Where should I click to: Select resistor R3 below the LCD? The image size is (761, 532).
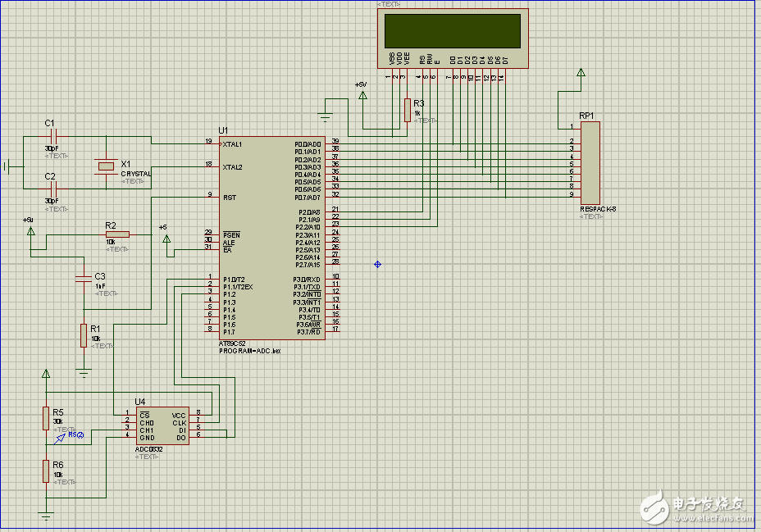coord(408,110)
